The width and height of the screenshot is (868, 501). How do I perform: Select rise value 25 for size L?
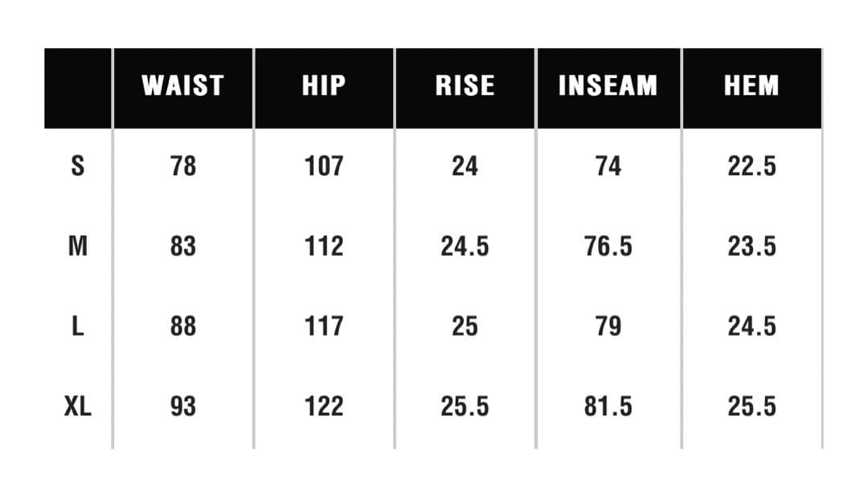465,326
